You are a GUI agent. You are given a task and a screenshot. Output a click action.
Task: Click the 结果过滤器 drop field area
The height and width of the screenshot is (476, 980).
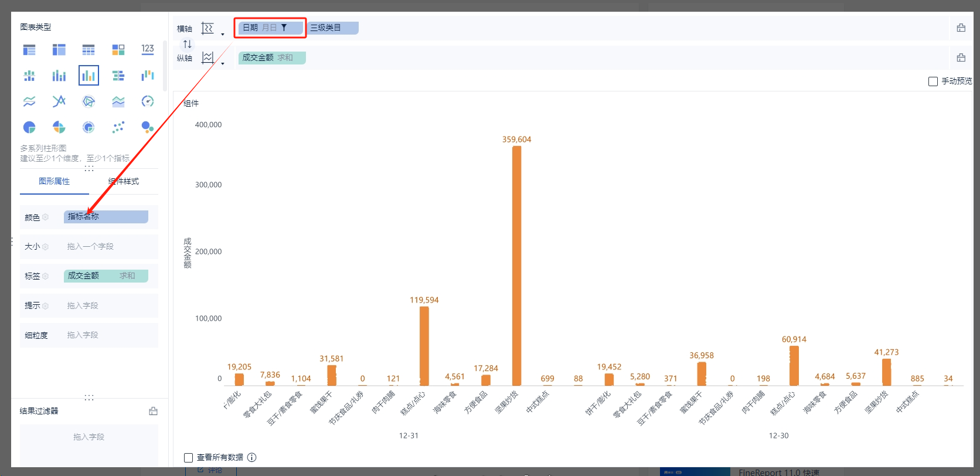pyautogui.click(x=89, y=446)
